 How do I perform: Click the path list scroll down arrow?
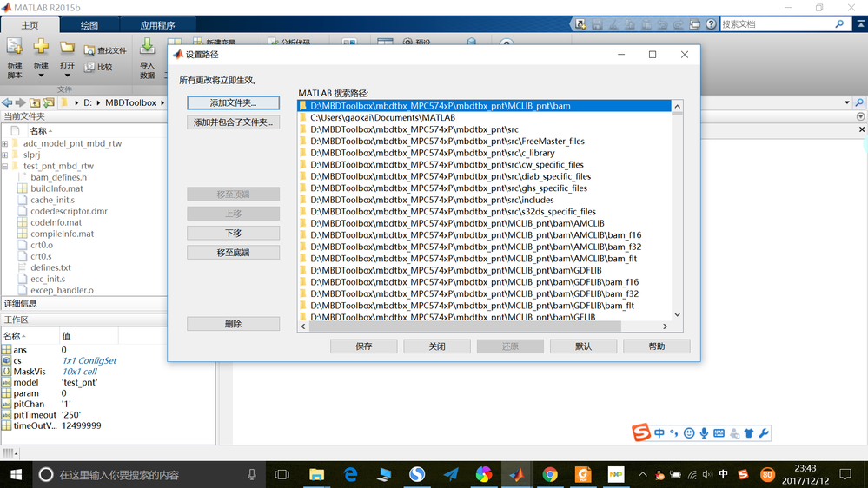point(677,315)
